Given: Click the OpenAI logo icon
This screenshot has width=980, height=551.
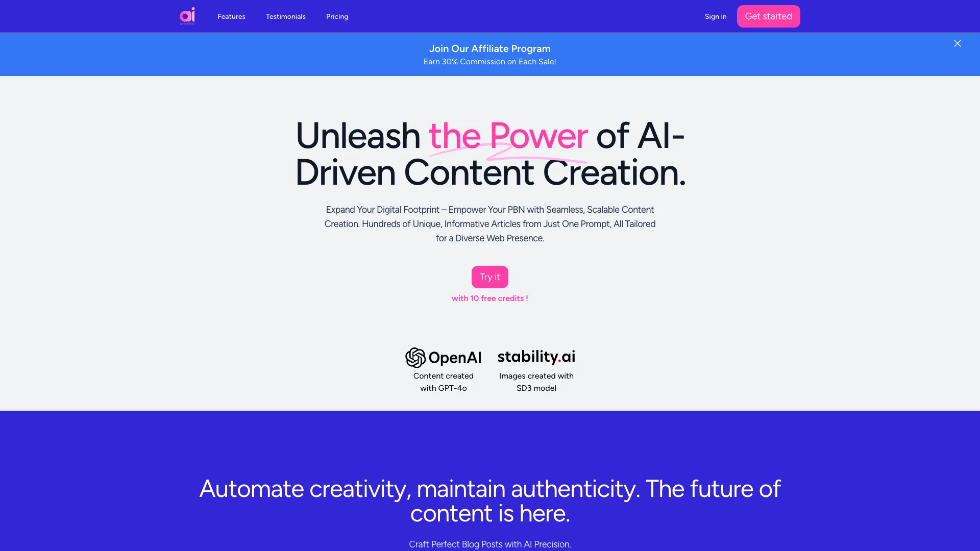Looking at the screenshot, I should pyautogui.click(x=416, y=357).
